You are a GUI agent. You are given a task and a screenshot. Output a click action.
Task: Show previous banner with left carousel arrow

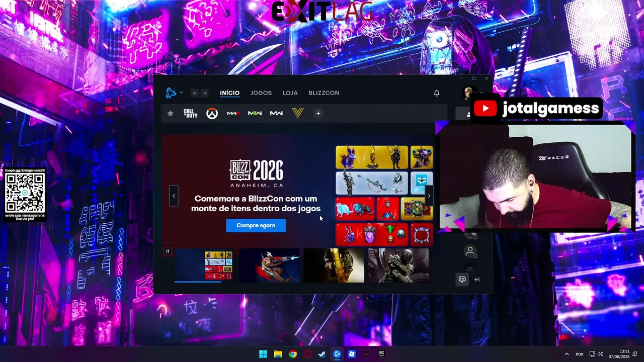(x=174, y=196)
